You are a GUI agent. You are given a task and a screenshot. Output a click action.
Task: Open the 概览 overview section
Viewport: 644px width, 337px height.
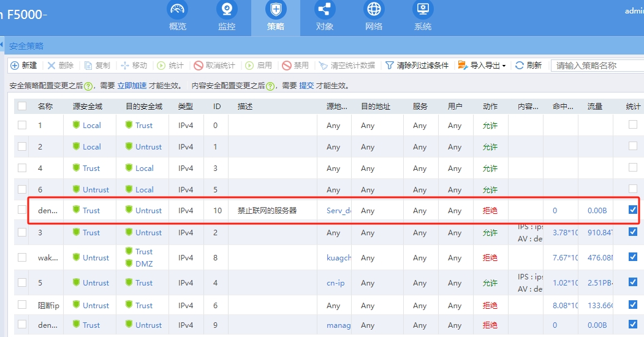178,17
